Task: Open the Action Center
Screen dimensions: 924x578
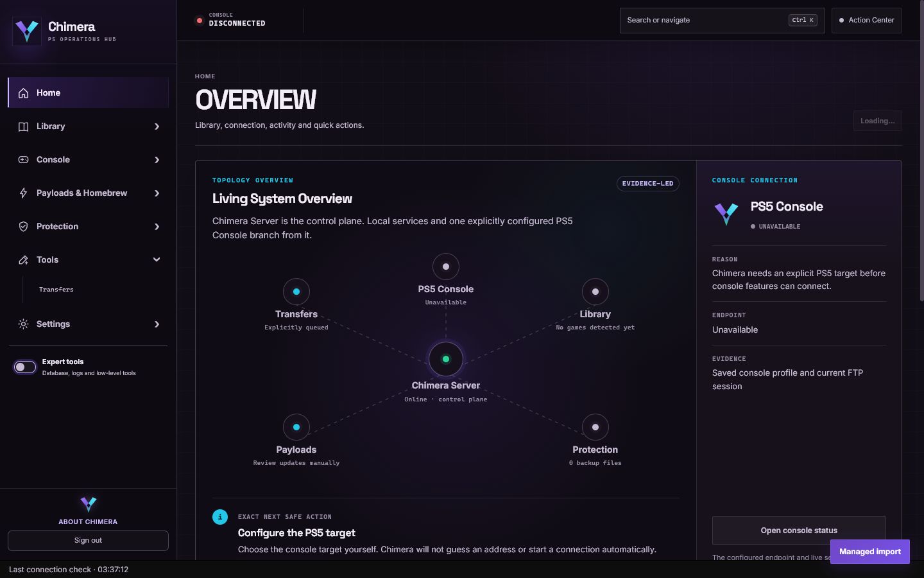Action: pyautogui.click(x=866, y=21)
